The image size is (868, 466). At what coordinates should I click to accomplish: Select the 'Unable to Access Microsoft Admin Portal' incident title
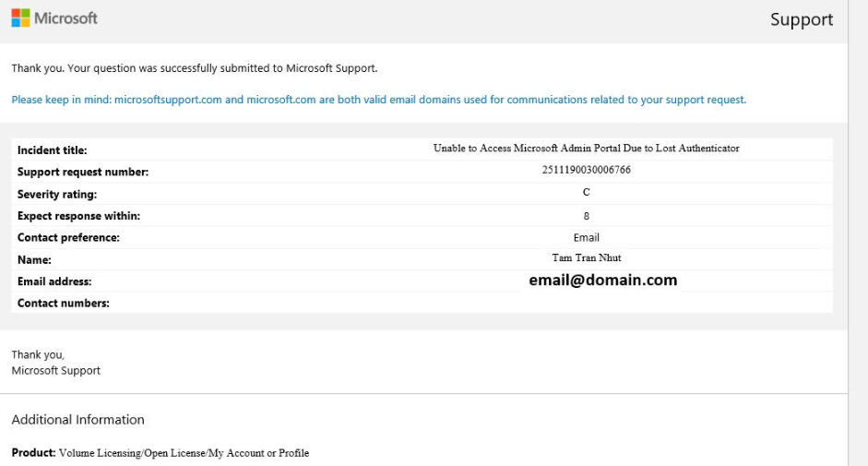tap(587, 148)
